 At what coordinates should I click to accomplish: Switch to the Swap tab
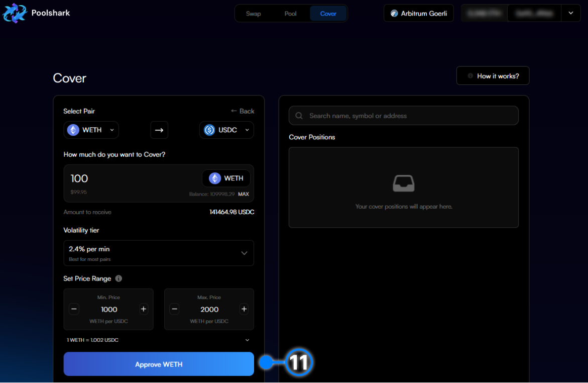point(253,14)
